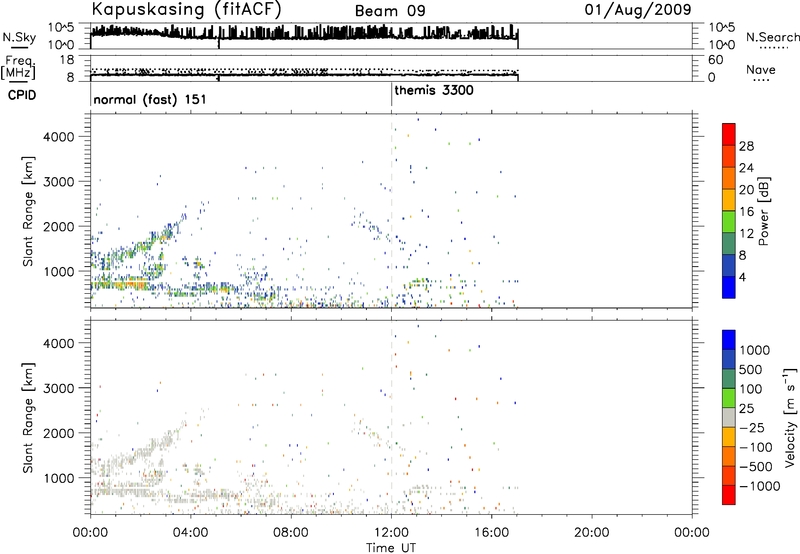Pick the bright blue bottom segment of Power colorbar

pyautogui.click(x=729, y=287)
